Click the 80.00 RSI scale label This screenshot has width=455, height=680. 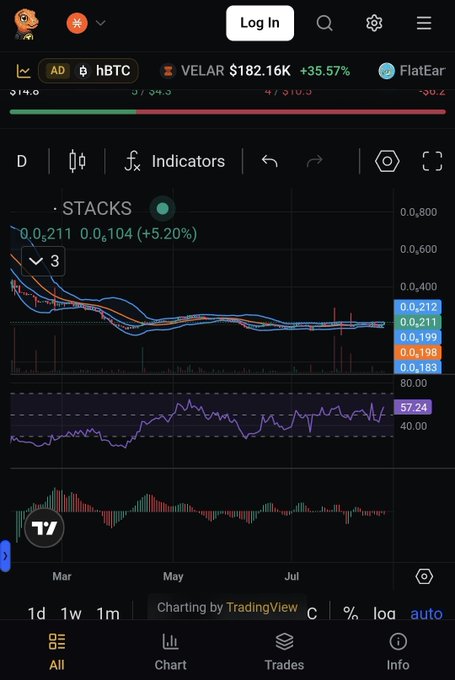413,383
